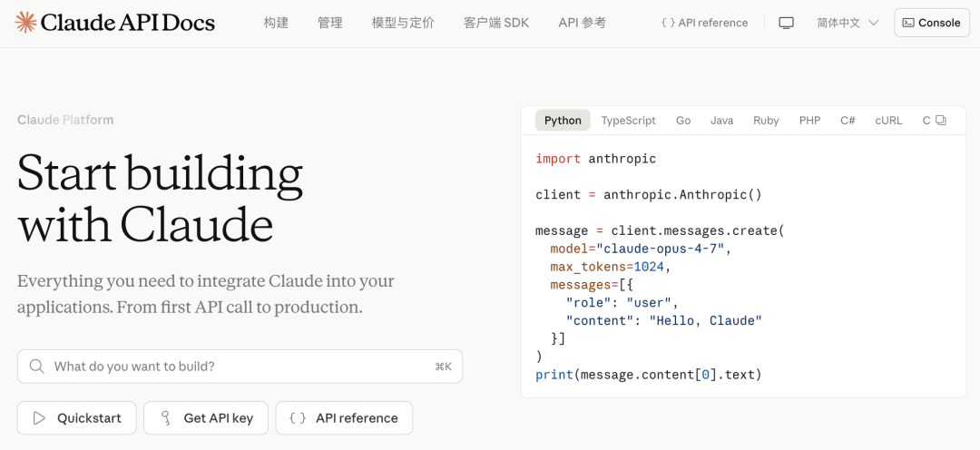The height and width of the screenshot is (450, 980).
Task: Open the Console button
Action: tap(932, 23)
